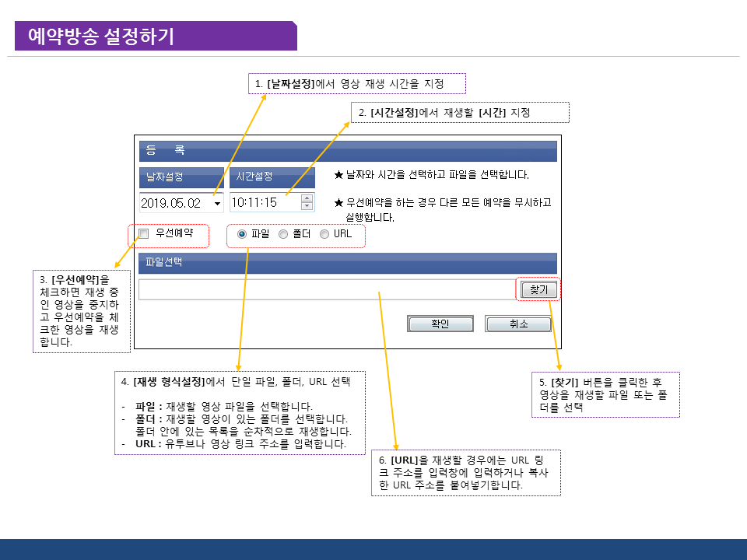Decrease time with the down spinner arrow
Image resolution: width=747 pixels, height=560 pixels.
pyautogui.click(x=307, y=206)
